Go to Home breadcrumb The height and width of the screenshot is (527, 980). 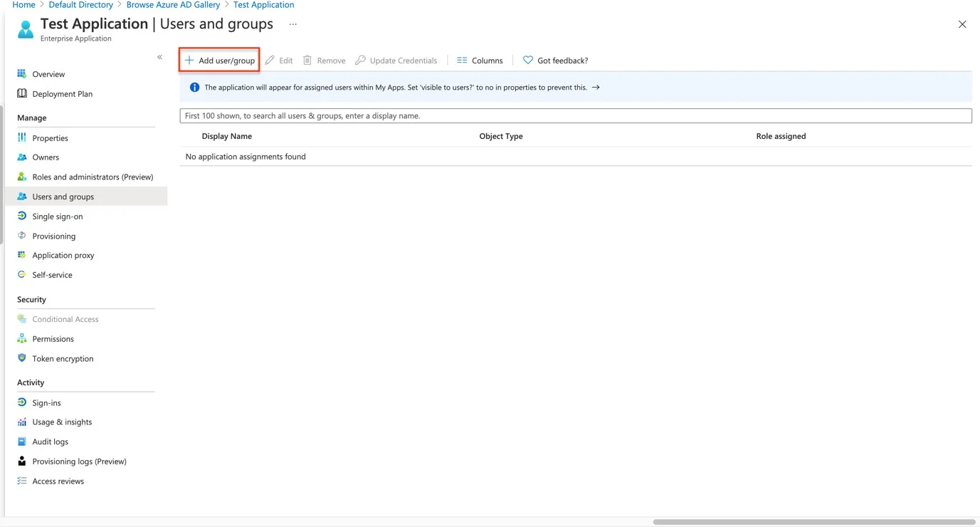pos(23,5)
